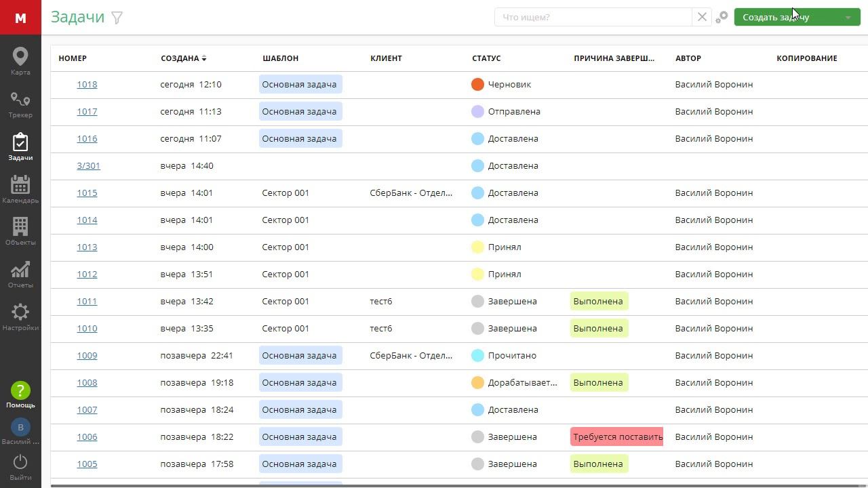Open task link 1017
This screenshot has height=488, width=868.
[x=87, y=112]
